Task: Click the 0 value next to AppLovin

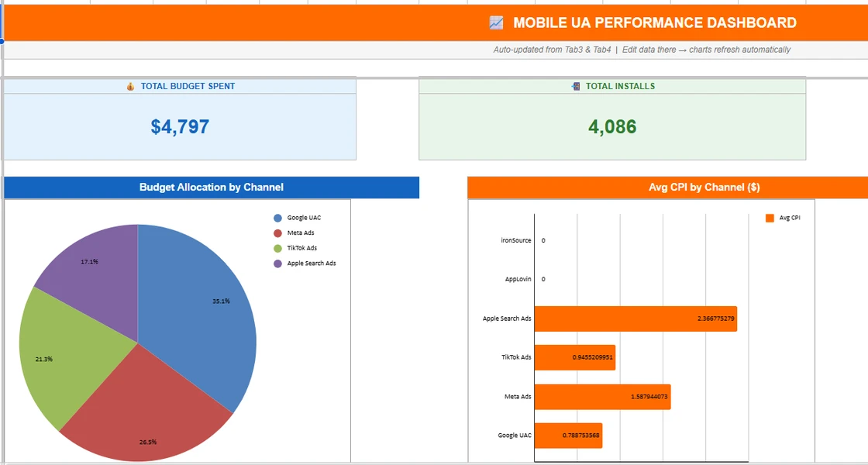Action: (543, 280)
